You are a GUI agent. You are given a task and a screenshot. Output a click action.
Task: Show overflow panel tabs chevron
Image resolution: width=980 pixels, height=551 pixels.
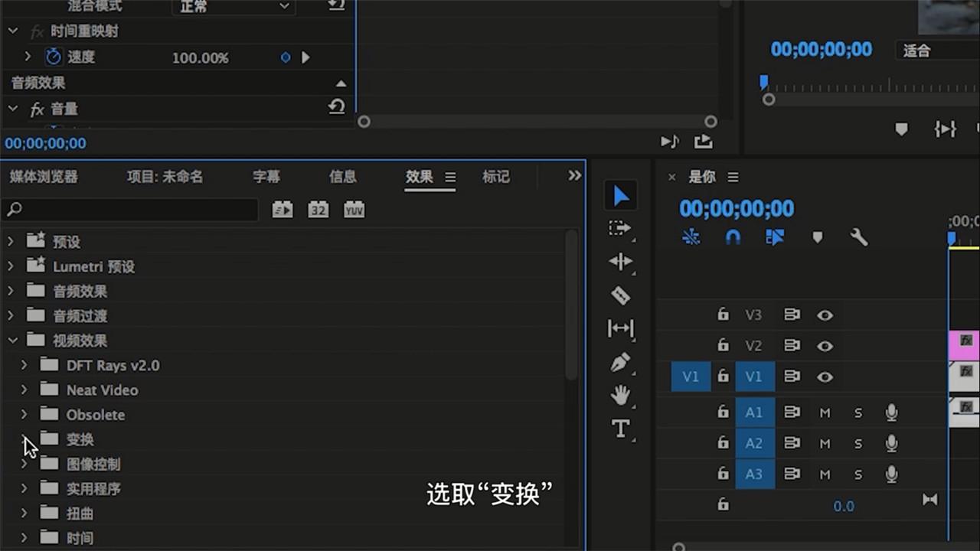[x=574, y=176]
